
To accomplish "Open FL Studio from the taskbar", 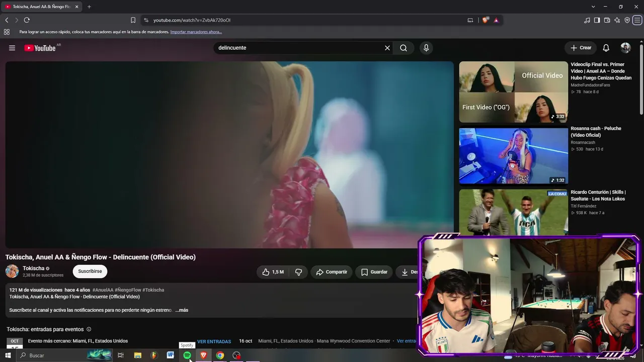I will 154,355.
